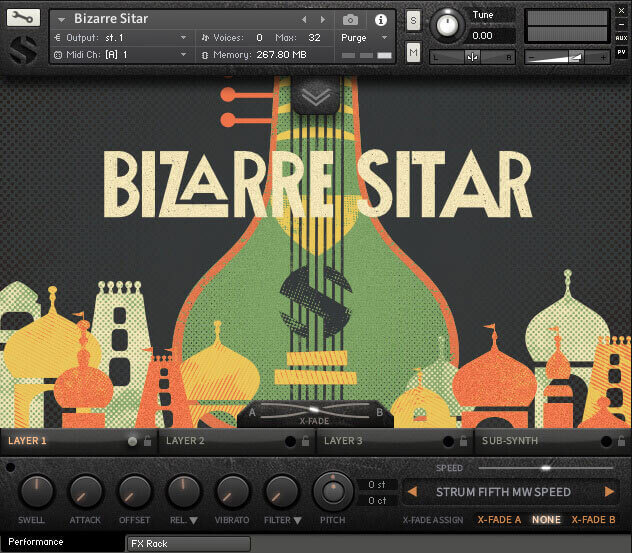
Task: Click the Tune knob
Action: click(x=448, y=26)
